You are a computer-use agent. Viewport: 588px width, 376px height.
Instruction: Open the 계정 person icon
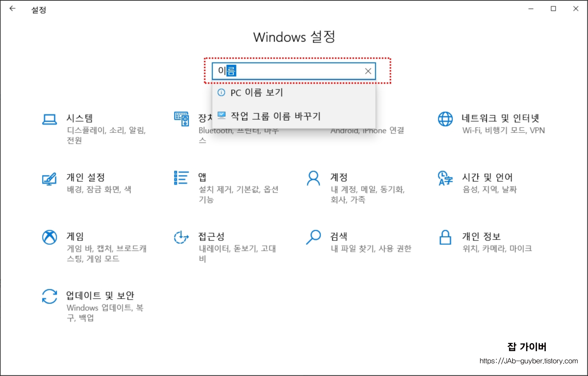click(313, 178)
